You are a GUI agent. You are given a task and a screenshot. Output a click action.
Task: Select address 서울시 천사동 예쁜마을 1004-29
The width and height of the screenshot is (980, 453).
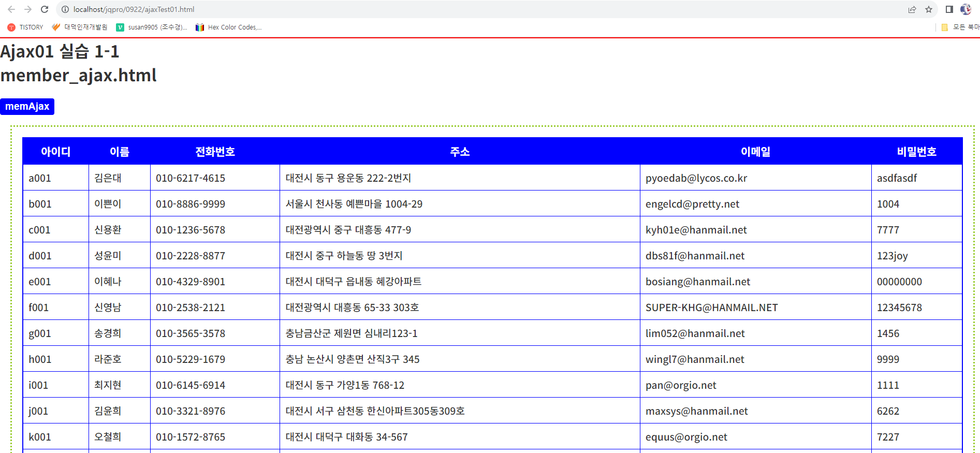(354, 204)
